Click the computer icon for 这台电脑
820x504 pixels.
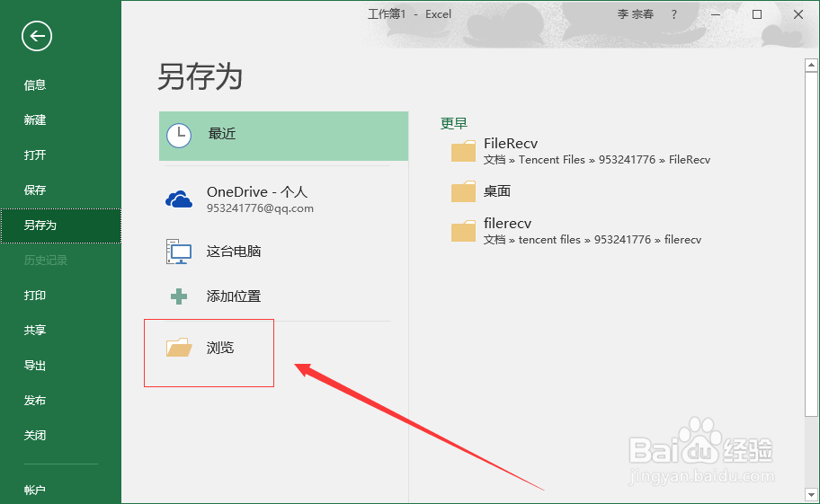tap(179, 252)
